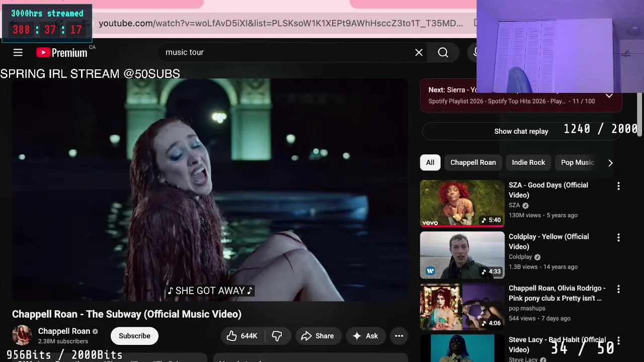Open options menu for Coldplay Yellow

click(618, 237)
